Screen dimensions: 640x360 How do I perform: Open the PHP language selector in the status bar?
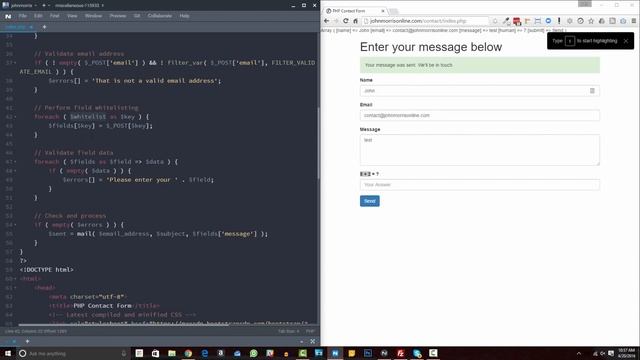point(310,331)
